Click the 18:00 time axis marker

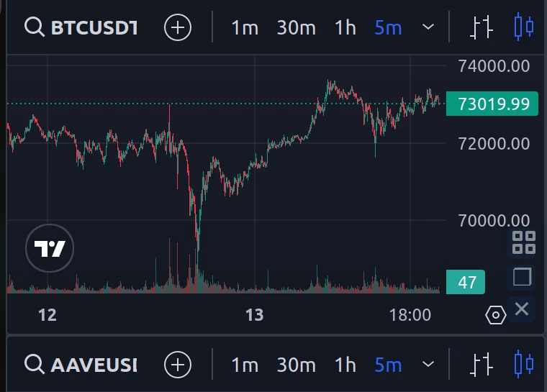[410, 315]
